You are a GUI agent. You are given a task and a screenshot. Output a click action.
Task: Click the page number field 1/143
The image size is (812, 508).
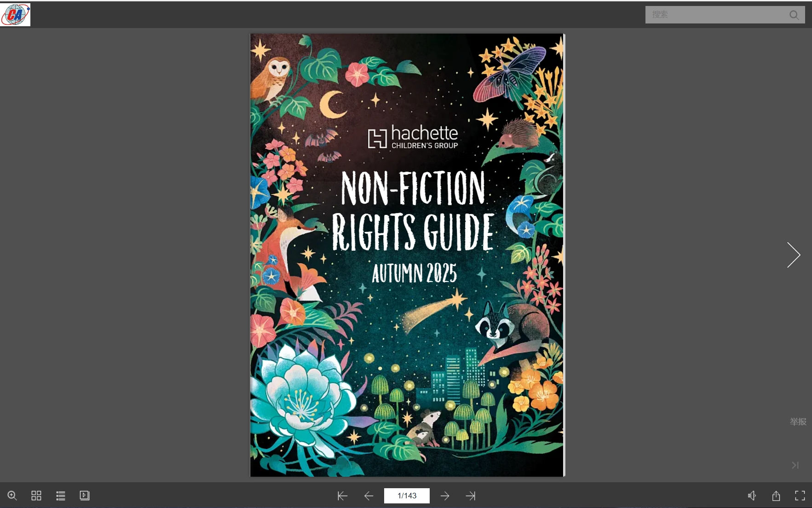(407, 496)
